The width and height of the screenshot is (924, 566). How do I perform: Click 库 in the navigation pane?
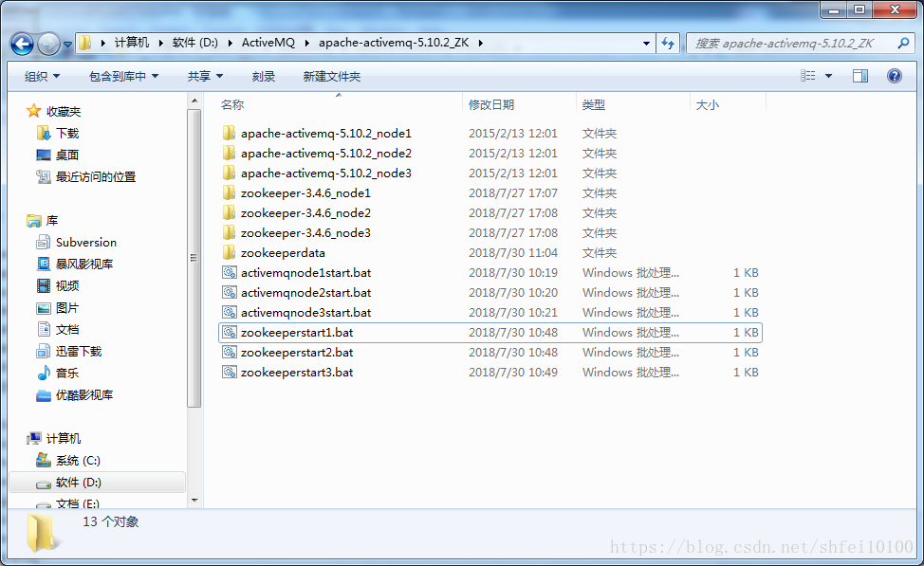click(52, 220)
